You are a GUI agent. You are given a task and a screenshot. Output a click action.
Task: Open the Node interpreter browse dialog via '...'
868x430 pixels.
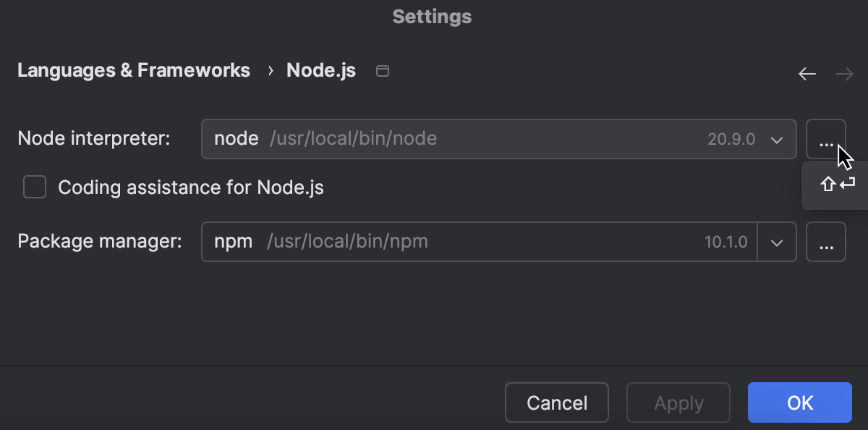tap(825, 138)
